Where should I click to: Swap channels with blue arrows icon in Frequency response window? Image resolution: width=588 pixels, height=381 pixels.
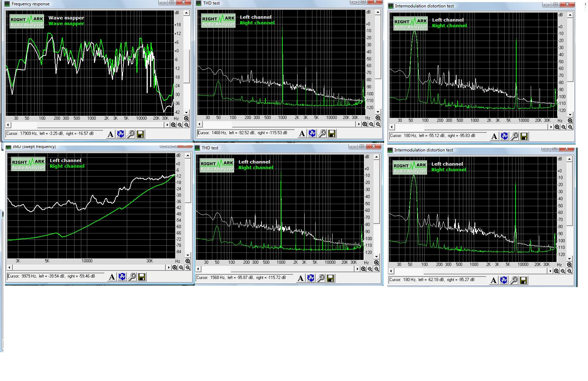tap(120, 134)
